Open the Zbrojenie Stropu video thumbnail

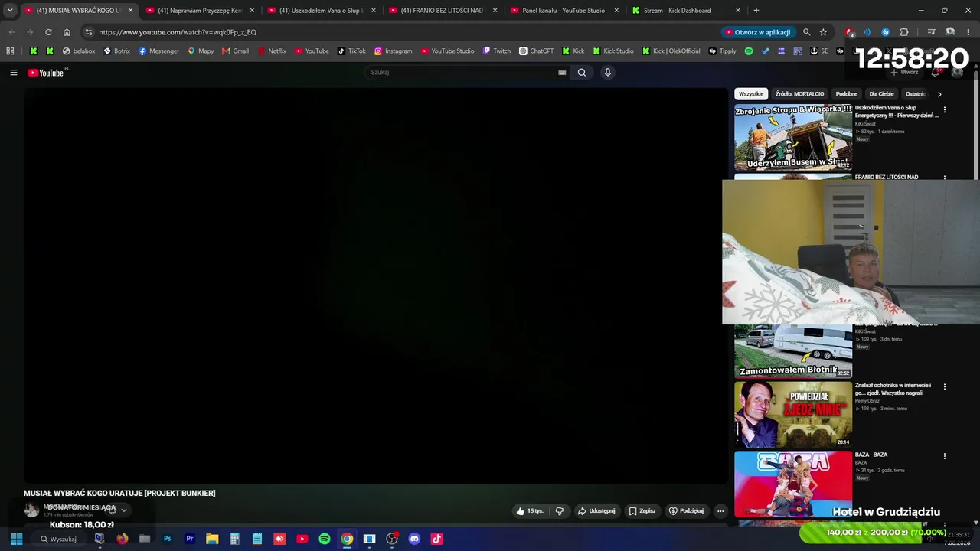click(x=793, y=137)
